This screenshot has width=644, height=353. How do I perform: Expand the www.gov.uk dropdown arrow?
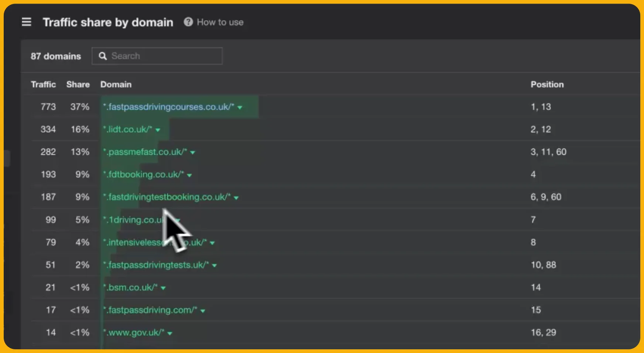tap(169, 333)
